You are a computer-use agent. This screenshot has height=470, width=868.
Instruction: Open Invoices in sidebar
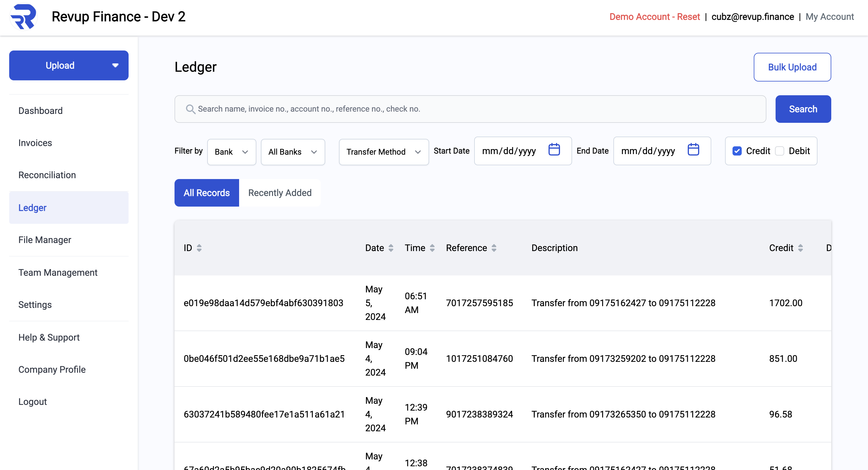click(x=69, y=143)
